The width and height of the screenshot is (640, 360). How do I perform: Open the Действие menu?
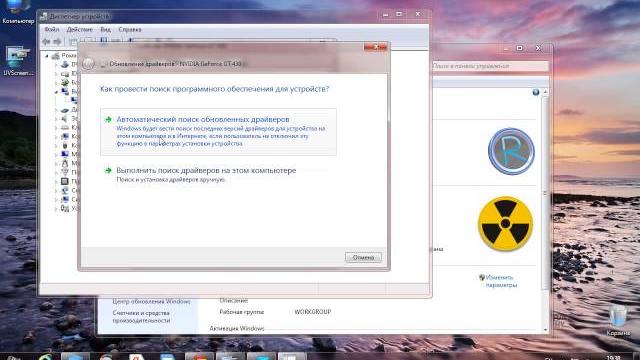click(80, 29)
